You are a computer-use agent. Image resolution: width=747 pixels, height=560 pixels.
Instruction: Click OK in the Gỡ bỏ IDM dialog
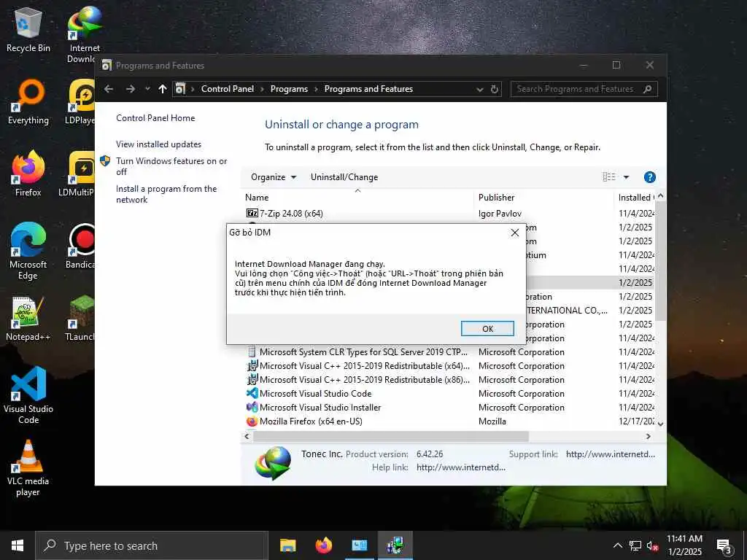487,329
